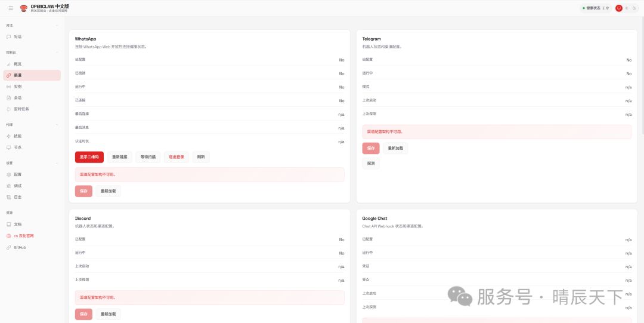Select the system monitor theme icon
Screen dimensions: 644x323
coord(619,8)
